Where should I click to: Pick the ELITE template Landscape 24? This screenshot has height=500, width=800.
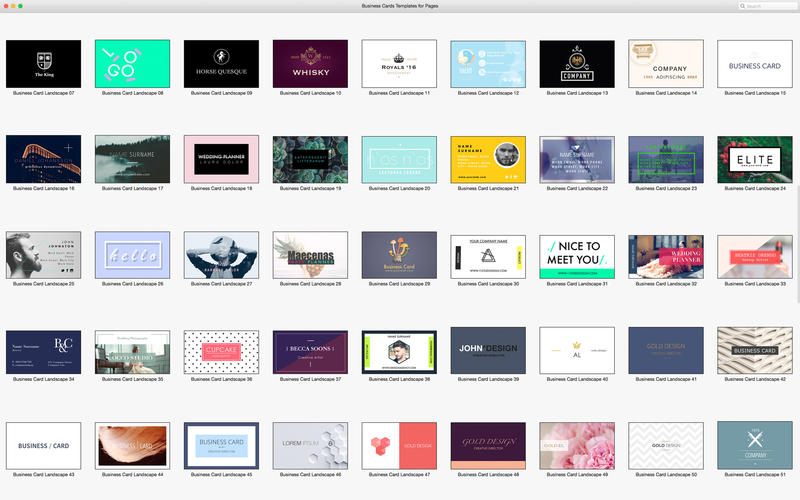click(x=755, y=159)
